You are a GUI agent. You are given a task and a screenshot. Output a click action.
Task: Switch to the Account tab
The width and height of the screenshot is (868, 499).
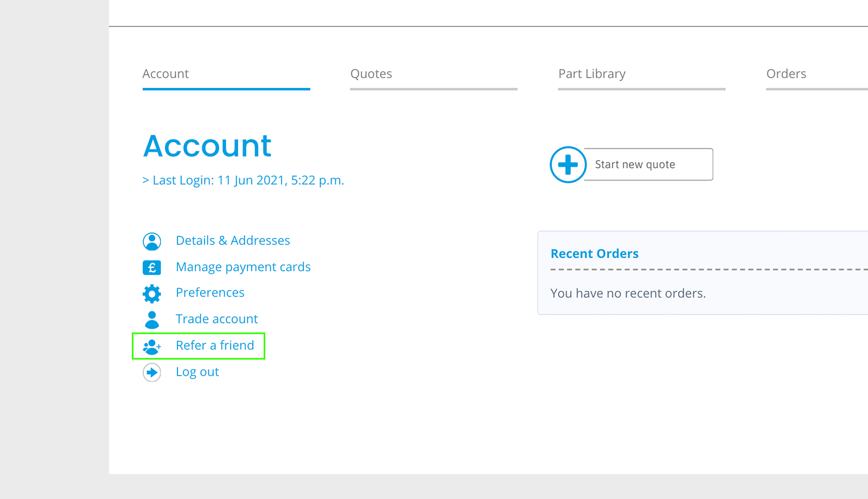tap(165, 74)
